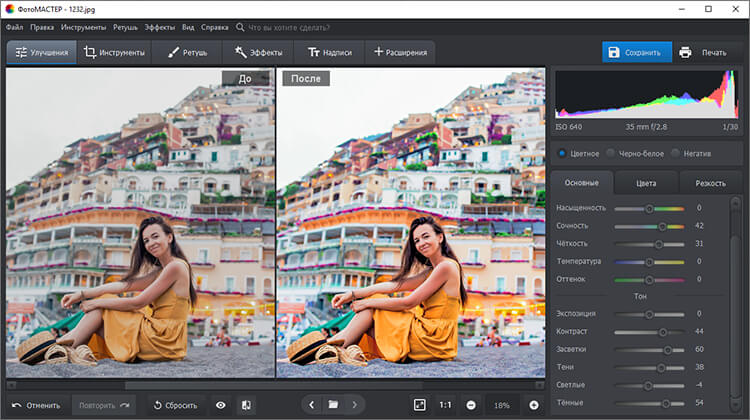The image size is (750, 420).
Task: Click the Сбросить reset button
Action: point(174,405)
